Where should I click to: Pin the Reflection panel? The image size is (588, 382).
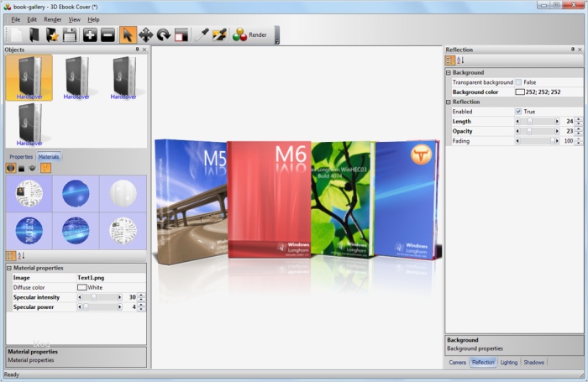(573, 50)
